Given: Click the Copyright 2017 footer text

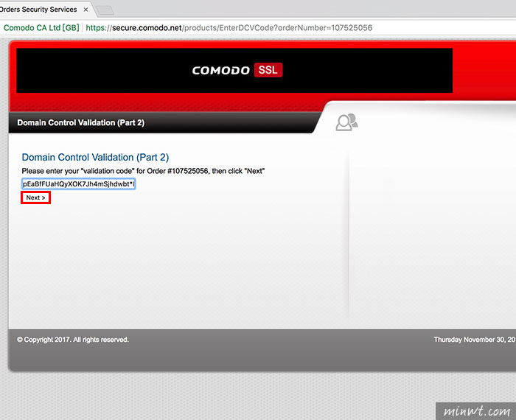Looking at the screenshot, I should click(73, 340).
